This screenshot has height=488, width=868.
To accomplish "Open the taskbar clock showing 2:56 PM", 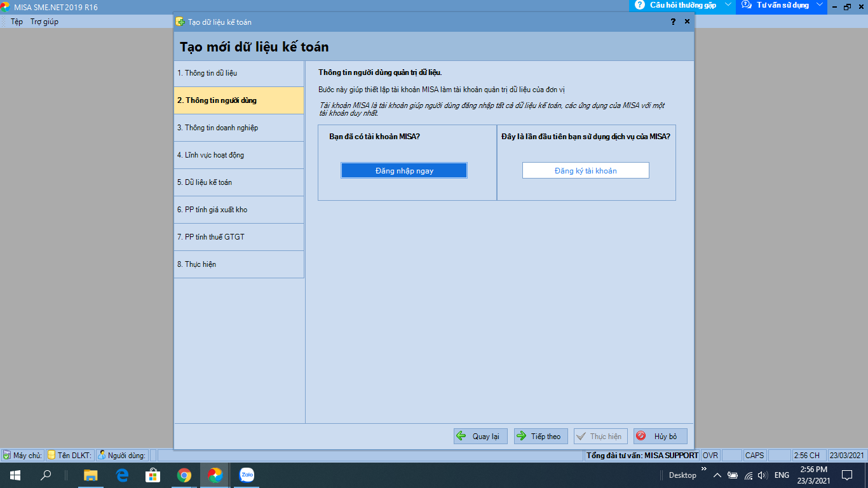I will tap(813, 475).
